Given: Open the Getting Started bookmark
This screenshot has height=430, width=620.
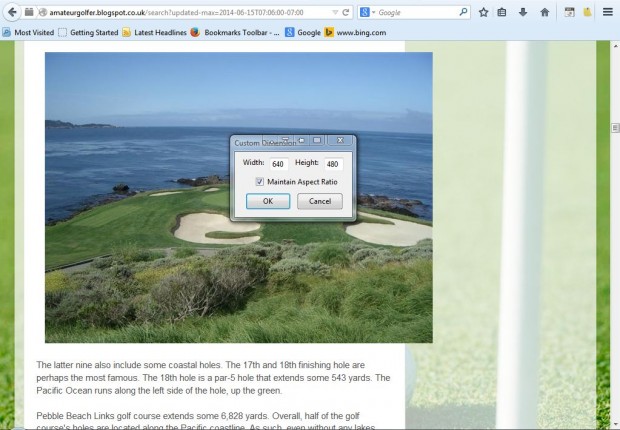Looking at the screenshot, I should coord(88,33).
